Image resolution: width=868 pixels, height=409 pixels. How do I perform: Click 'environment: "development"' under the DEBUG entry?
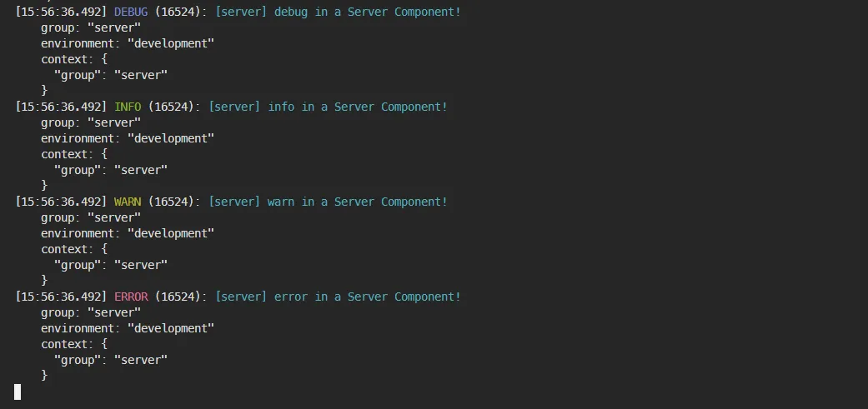tap(128, 43)
